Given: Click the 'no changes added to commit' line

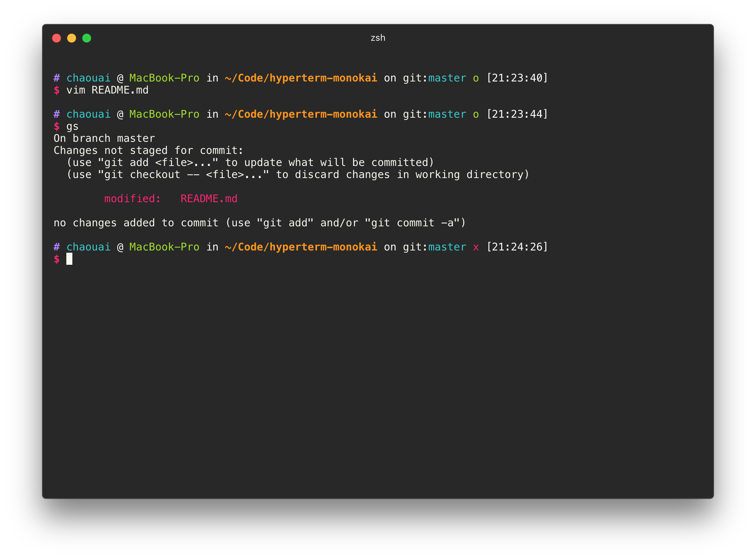Looking at the screenshot, I should coord(259,223).
